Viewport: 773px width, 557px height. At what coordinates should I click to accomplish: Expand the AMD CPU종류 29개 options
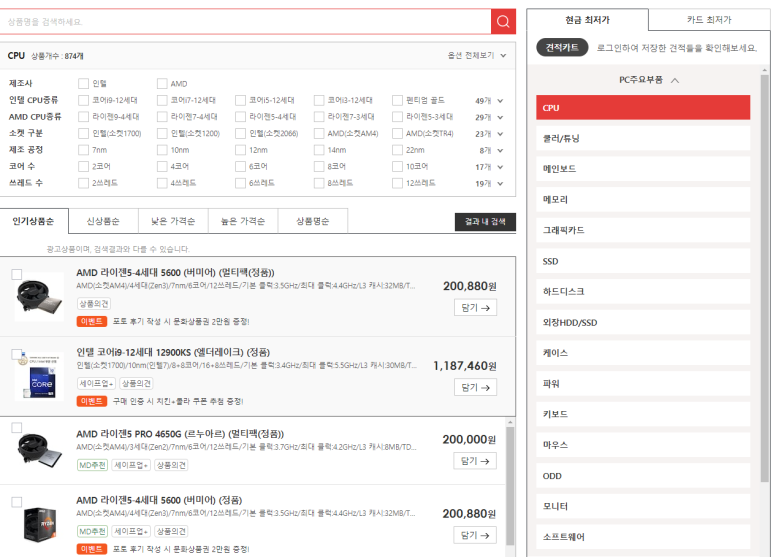coord(489,117)
